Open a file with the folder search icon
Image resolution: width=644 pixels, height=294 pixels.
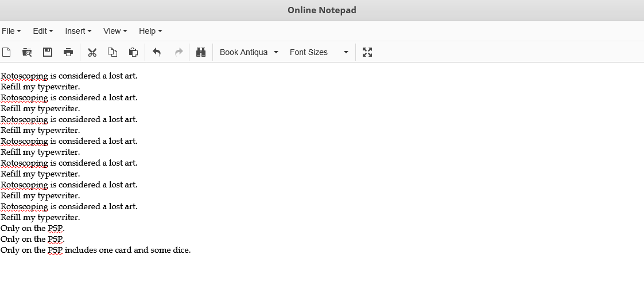point(27,52)
